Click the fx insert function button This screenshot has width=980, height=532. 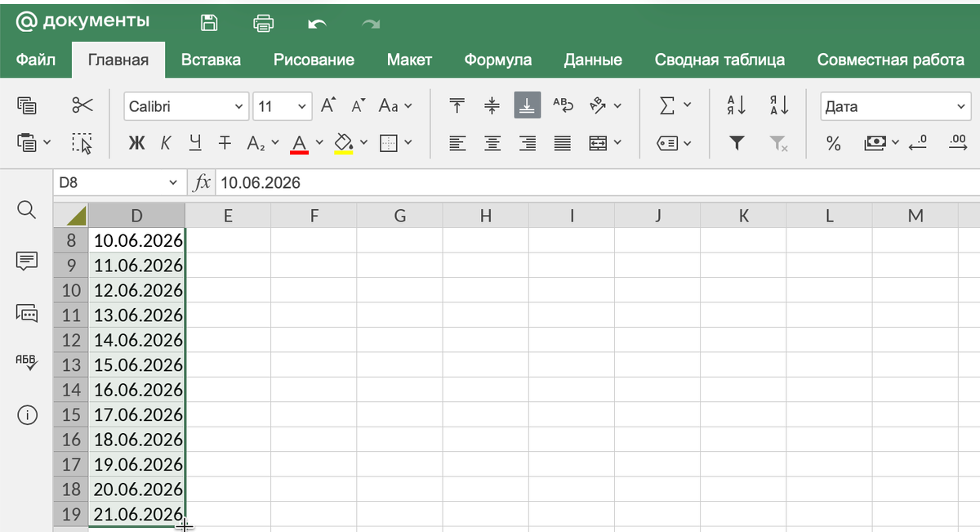[201, 183]
